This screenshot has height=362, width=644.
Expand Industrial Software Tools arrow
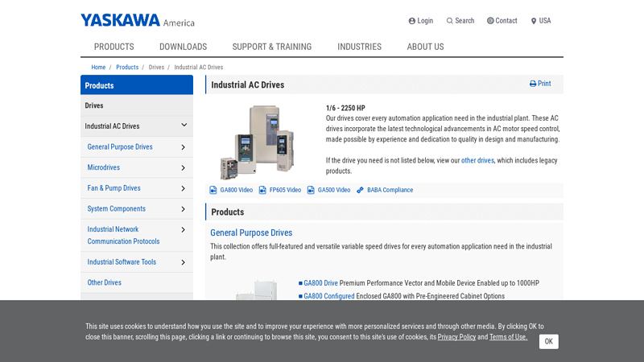point(184,262)
